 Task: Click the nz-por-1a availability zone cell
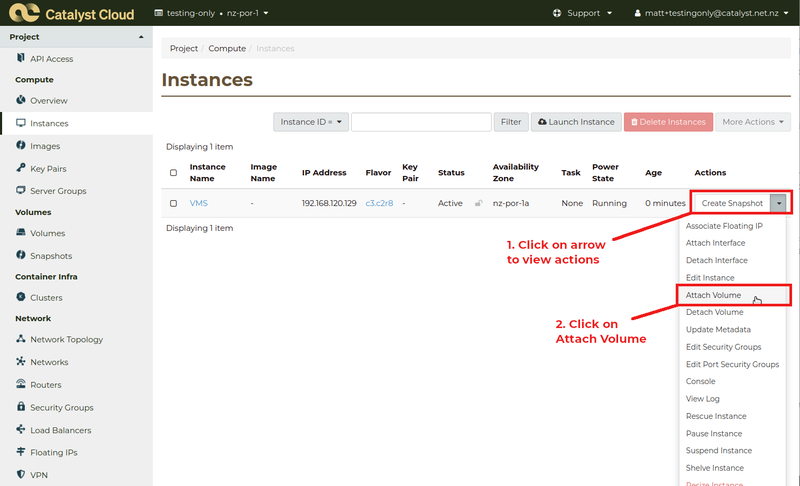click(511, 203)
